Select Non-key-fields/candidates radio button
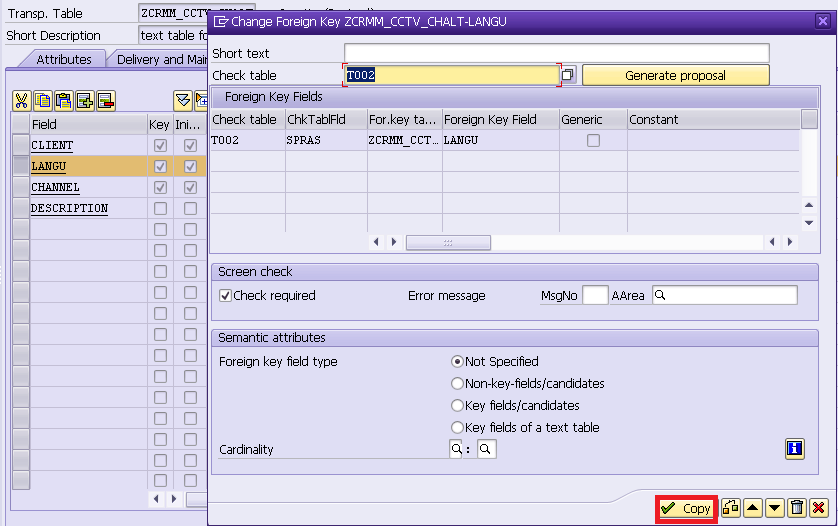Viewport: 838px width, 526px height. pos(457,384)
